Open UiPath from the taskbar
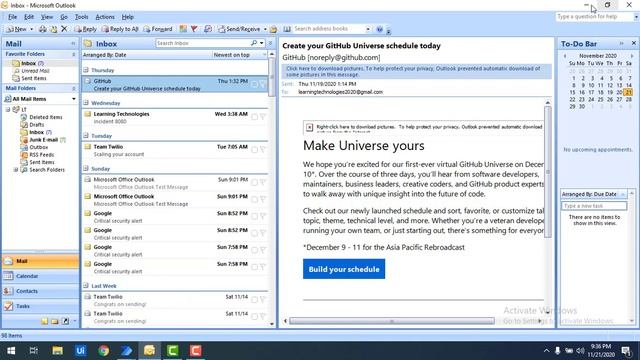 tap(80, 351)
